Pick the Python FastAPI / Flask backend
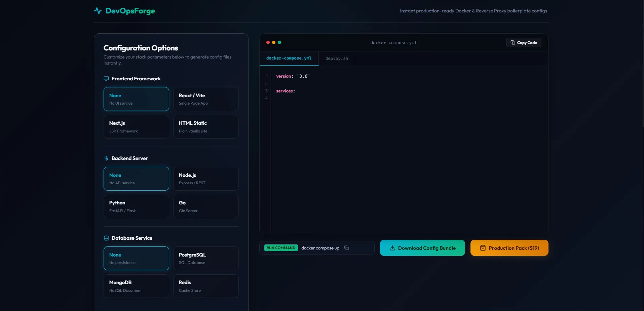Viewport: 644px width, 311px height. pos(136,206)
